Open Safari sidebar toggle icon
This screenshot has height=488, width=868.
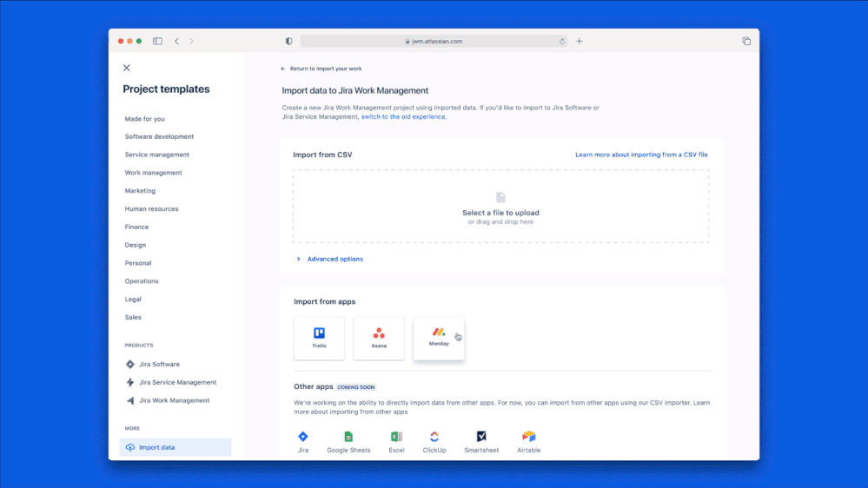(158, 41)
